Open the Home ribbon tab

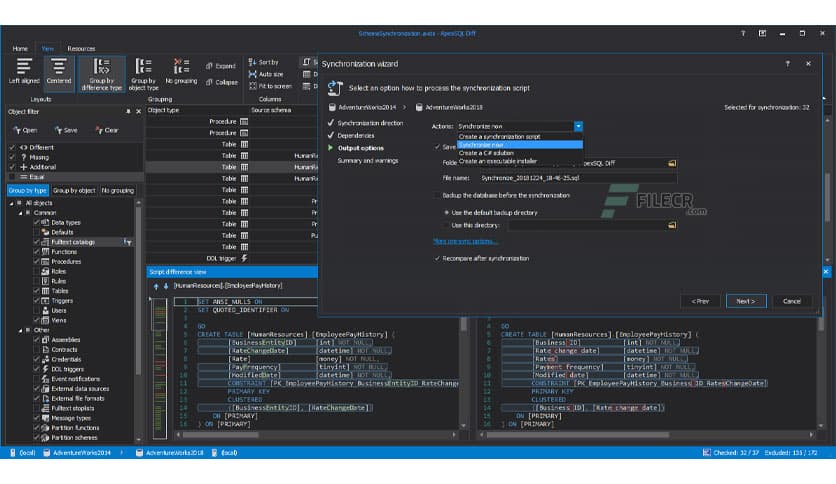point(20,49)
